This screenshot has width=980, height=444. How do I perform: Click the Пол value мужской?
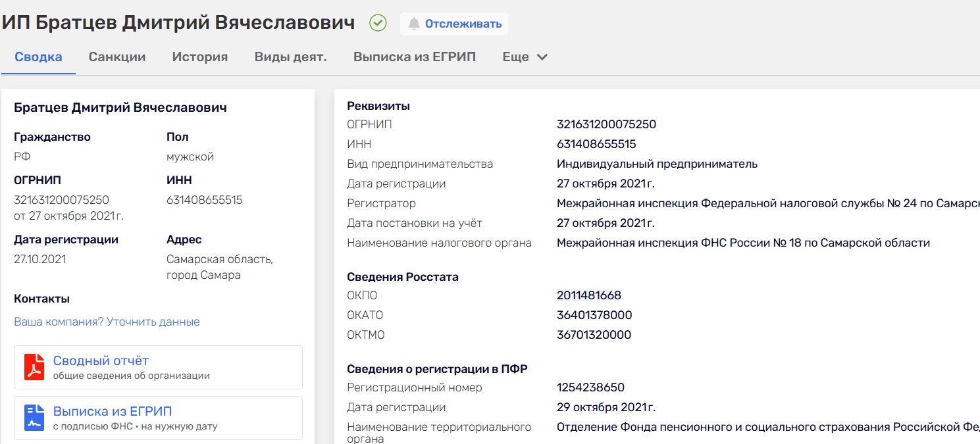pyautogui.click(x=190, y=157)
